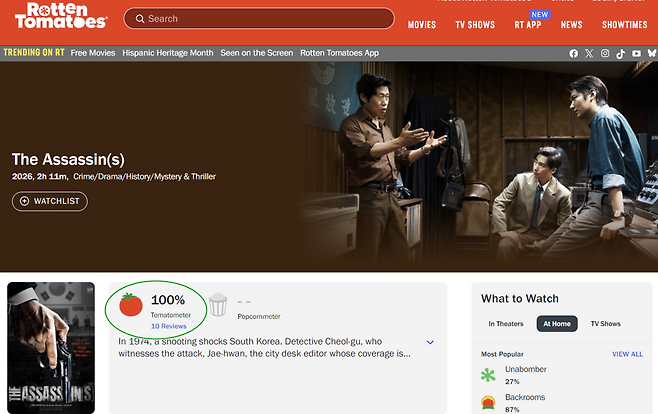658x414 pixels.
Task: Expand the synopsis with the chevron
Action: point(430,342)
